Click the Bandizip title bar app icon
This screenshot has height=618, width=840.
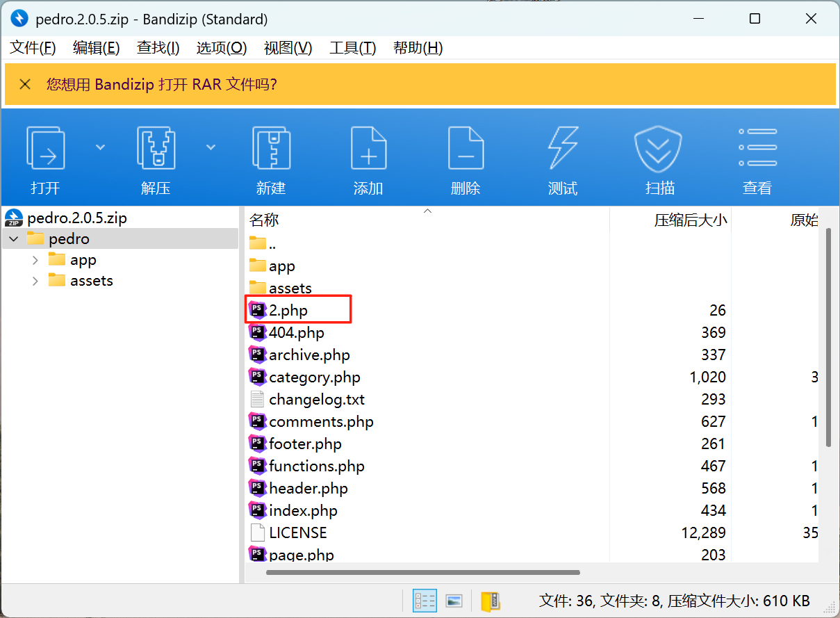click(19, 19)
